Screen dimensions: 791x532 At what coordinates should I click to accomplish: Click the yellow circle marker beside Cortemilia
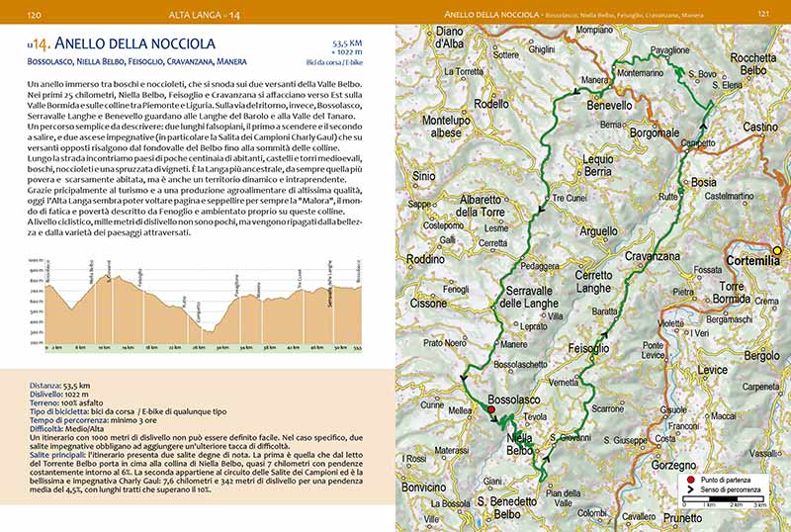click(777, 250)
